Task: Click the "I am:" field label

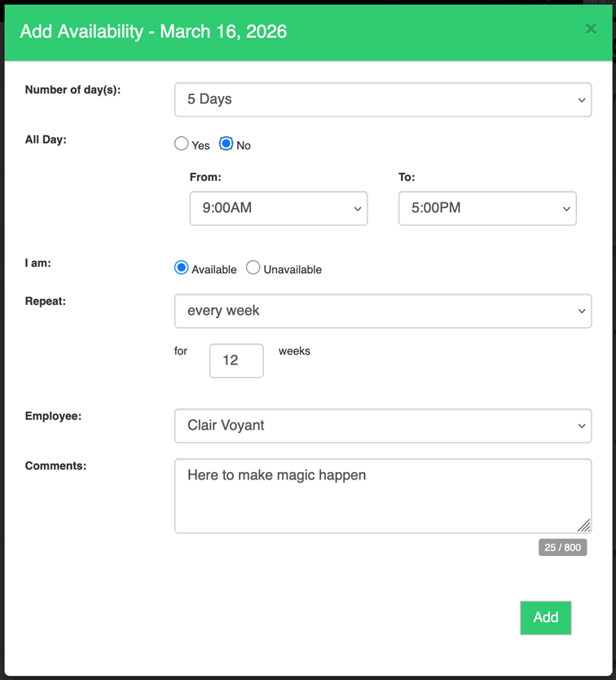Action: (x=39, y=263)
